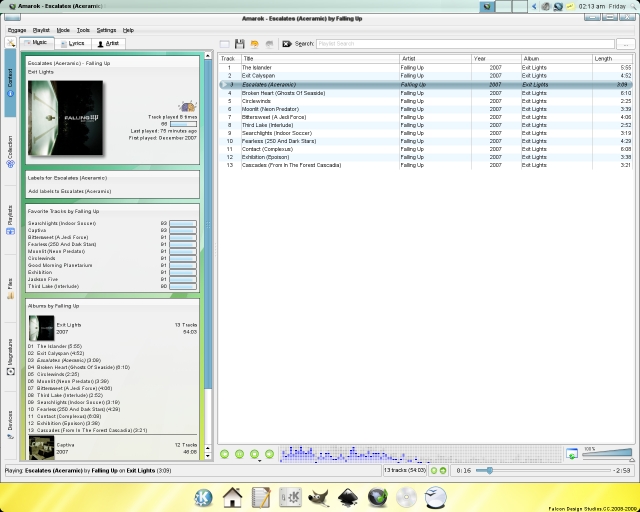Open the Playlists sidebar browser
The width and height of the screenshot is (640, 512).
point(10,220)
